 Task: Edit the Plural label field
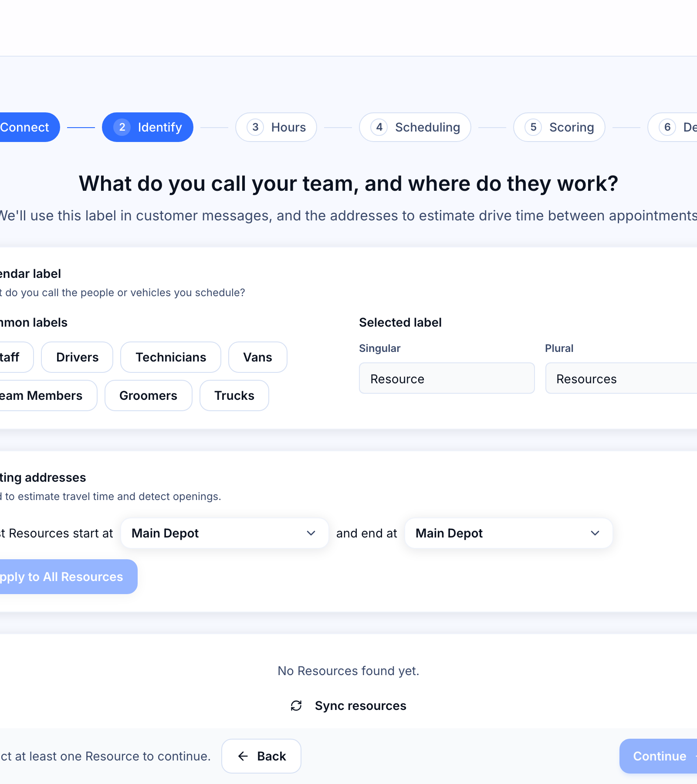tap(621, 378)
